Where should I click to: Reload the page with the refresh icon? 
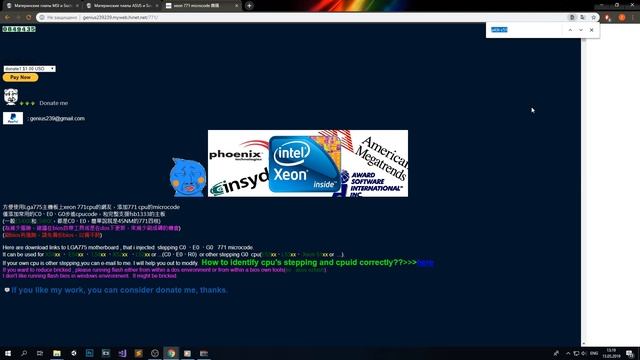coord(29,18)
